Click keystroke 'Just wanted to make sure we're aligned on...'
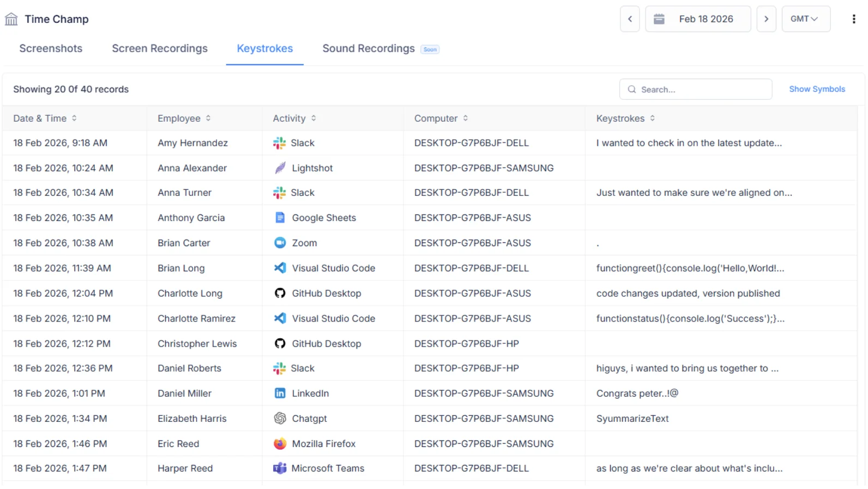Screen dimensions: 868x489 tap(694, 193)
